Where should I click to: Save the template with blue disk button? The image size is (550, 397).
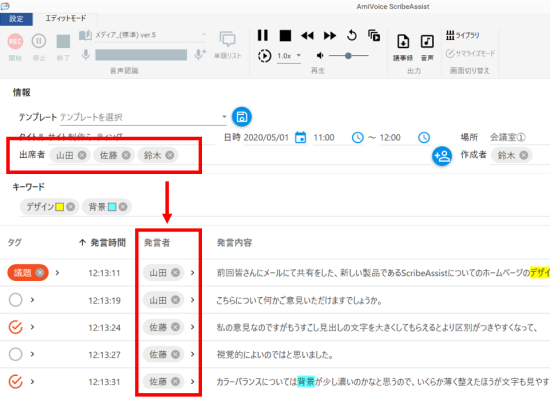tap(242, 117)
